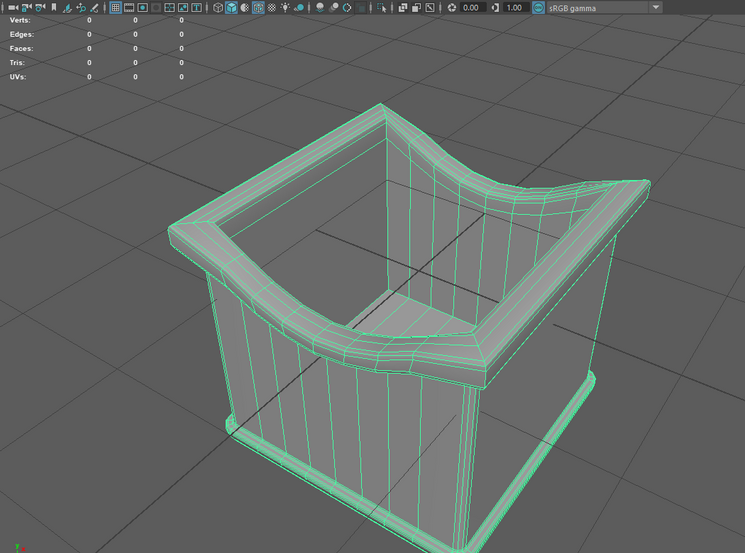Switch to Smooth Shade All mode
Viewport: 745px width, 553px height.
[231, 8]
